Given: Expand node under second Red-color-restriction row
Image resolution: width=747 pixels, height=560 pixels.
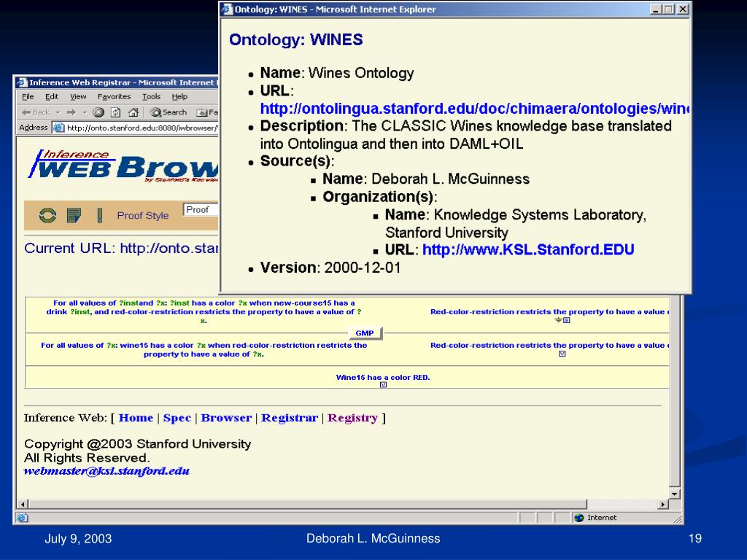Looking at the screenshot, I should point(562,354).
